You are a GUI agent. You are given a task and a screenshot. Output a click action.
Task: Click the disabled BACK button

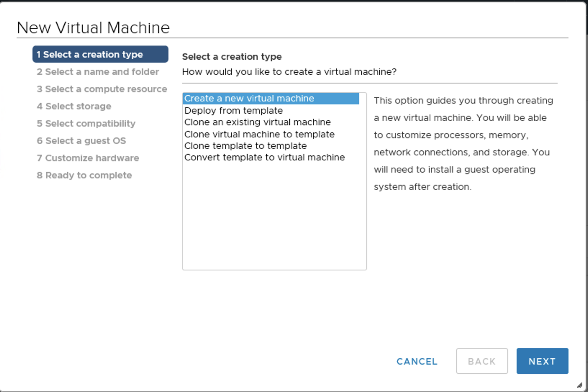coord(482,361)
